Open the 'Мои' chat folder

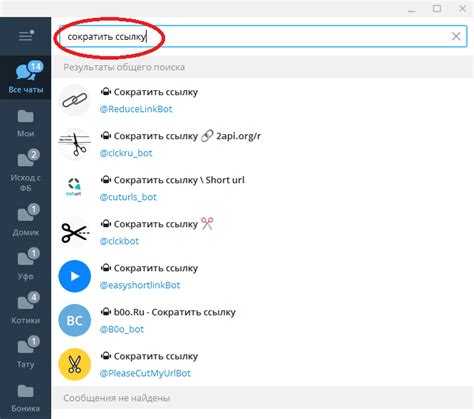click(x=26, y=123)
